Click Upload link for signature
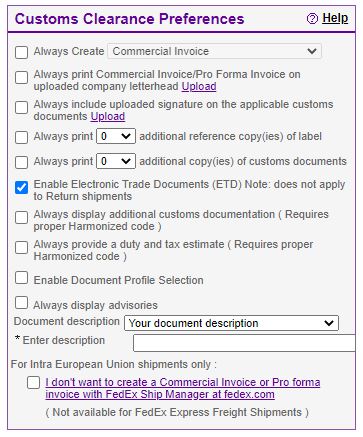This screenshot has height=437, width=363. pos(108,117)
